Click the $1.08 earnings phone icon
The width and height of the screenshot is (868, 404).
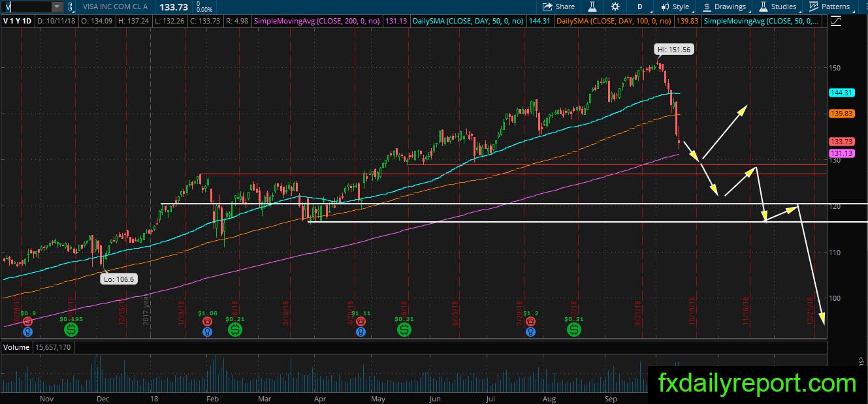pyautogui.click(x=207, y=321)
